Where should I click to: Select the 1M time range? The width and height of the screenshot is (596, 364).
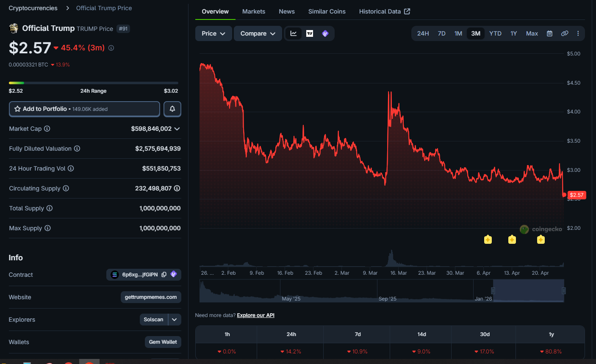pyautogui.click(x=458, y=33)
